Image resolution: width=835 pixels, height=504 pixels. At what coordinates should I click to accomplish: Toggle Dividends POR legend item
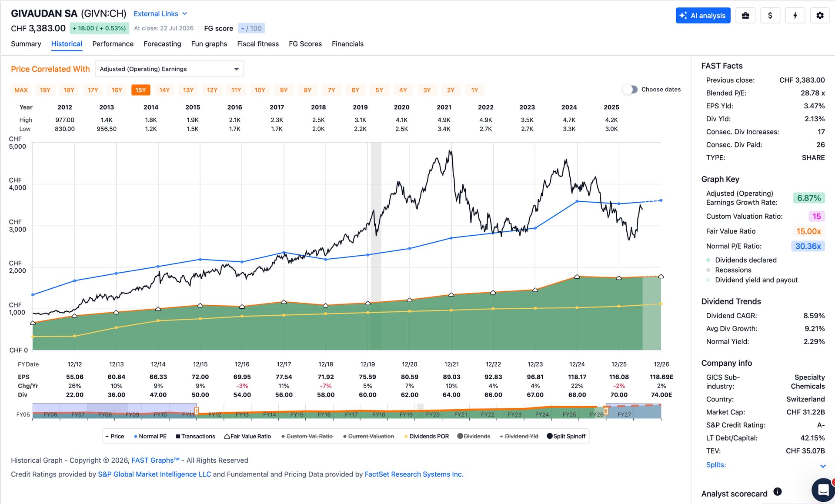click(x=427, y=437)
